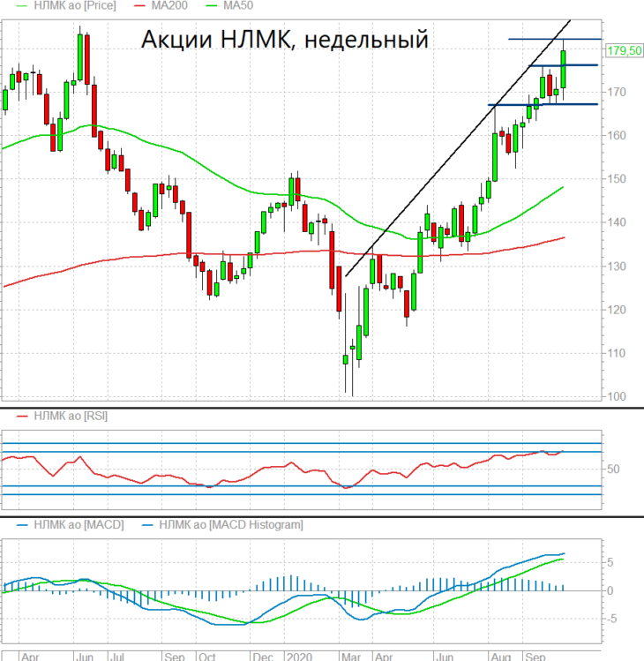Click the 150 price axis label
This screenshot has height=661, width=644.
click(x=616, y=179)
